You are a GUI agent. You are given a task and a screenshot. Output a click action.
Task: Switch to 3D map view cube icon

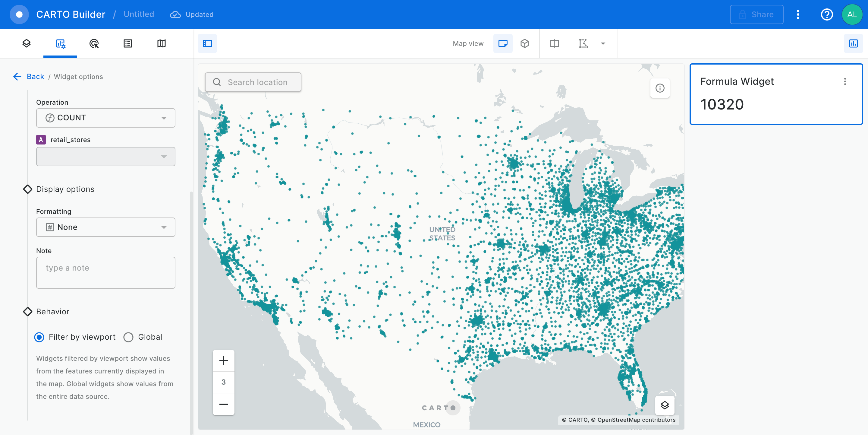tap(525, 43)
